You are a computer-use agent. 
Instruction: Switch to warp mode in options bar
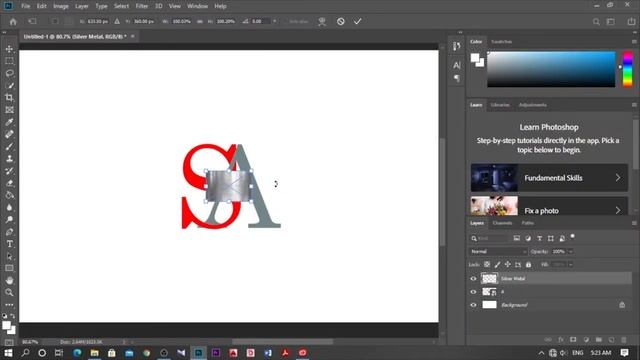tap(322, 21)
